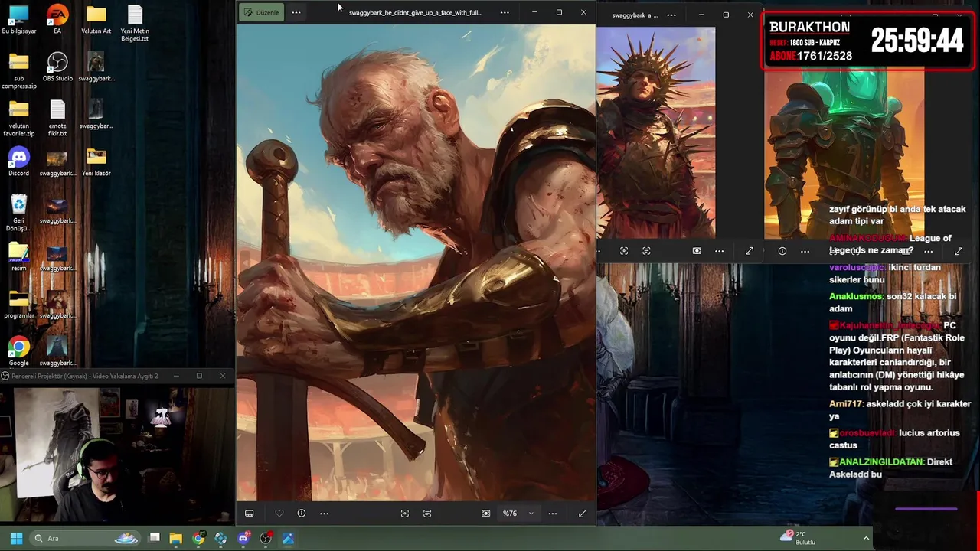Click the Ara search box on the taskbar
Viewport: 980px width, 551px height.
(86, 538)
